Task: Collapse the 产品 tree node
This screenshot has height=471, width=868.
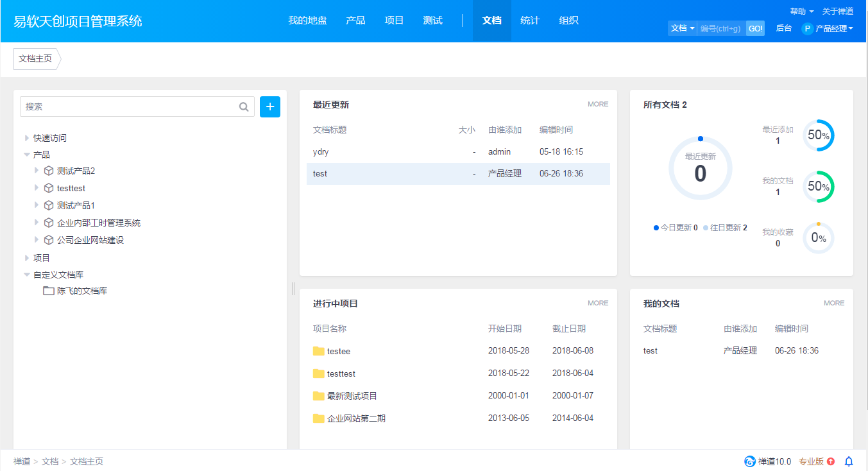Action: pyautogui.click(x=27, y=155)
